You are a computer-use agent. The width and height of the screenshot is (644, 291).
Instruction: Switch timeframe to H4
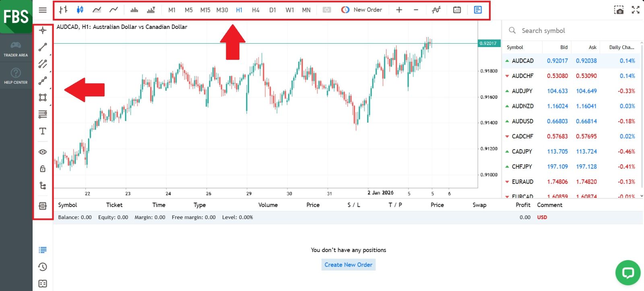pos(256,10)
